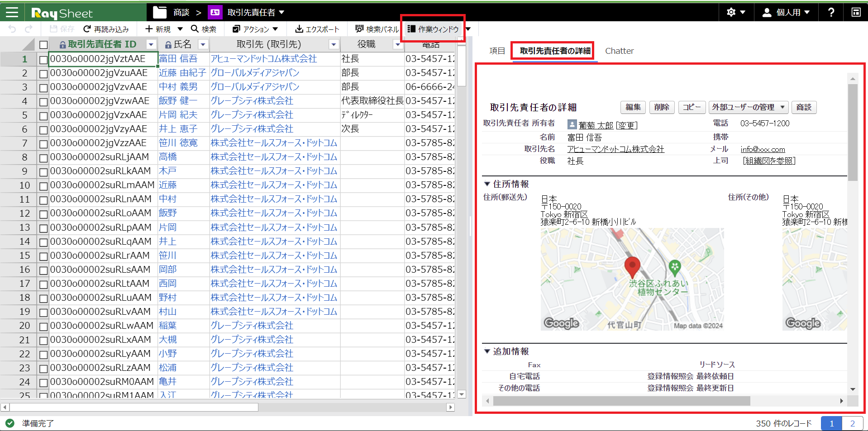Click the owner avatar icon
The width and height of the screenshot is (868, 431).
pyautogui.click(x=572, y=124)
